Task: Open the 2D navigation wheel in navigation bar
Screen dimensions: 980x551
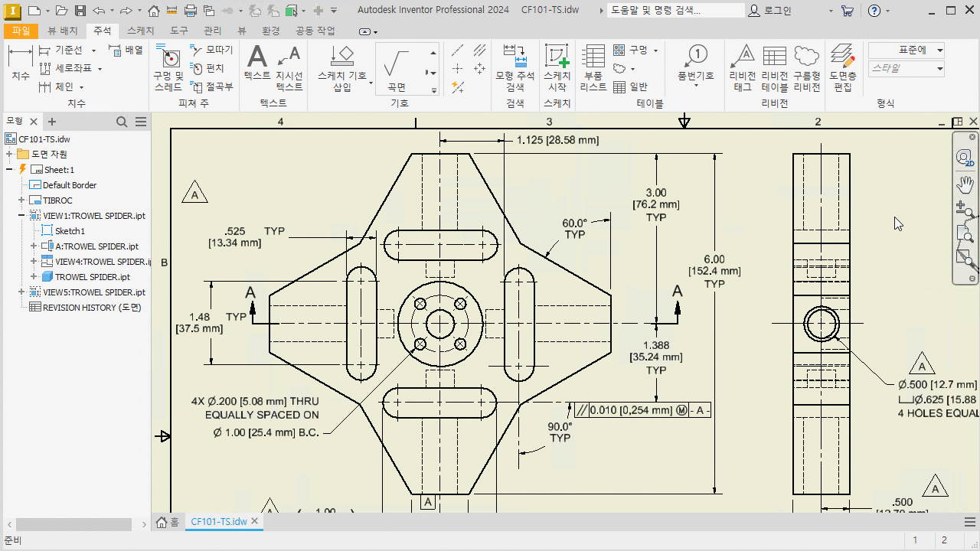Action: tap(965, 158)
